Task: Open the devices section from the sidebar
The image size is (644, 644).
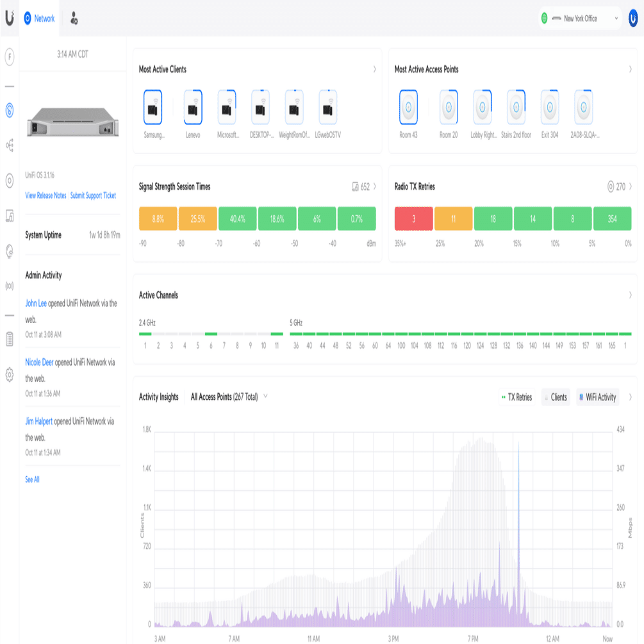Action: pos(9,181)
